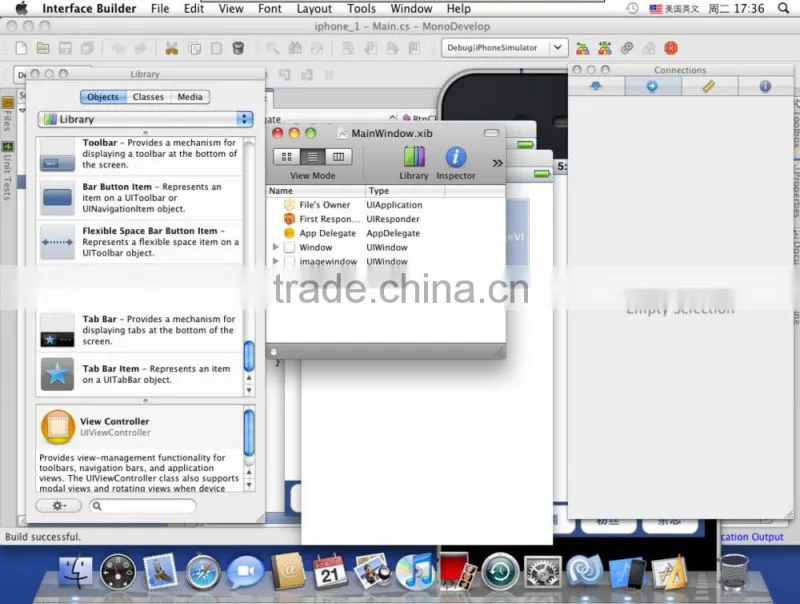The width and height of the screenshot is (800, 604).
Task: Open the Window menu
Action: [x=412, y=9]
